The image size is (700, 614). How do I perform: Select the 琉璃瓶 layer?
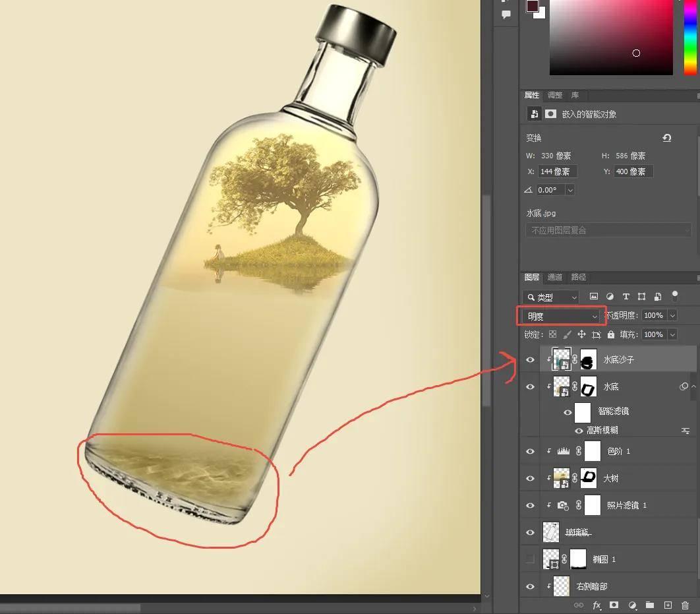pos(579,532)
